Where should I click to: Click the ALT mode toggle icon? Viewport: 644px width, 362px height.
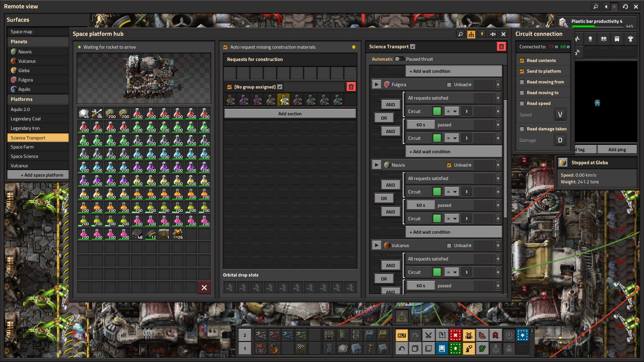coord(401,335)
